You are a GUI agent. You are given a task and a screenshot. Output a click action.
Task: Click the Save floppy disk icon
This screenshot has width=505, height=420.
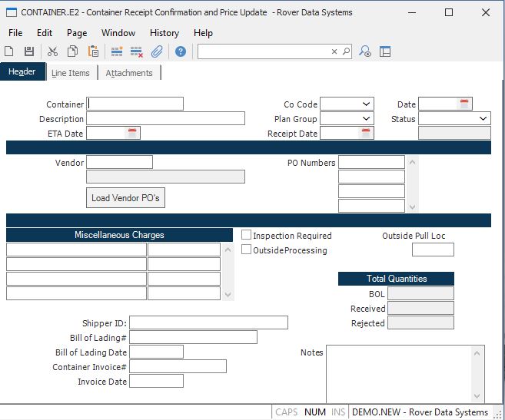tap(29, 51)
